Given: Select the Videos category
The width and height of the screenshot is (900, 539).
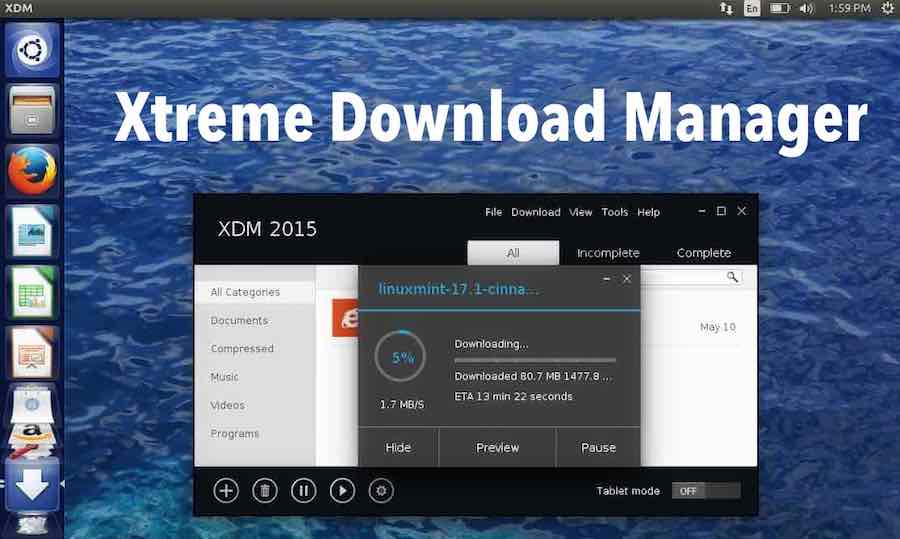Looking at the screenshot, I should pyautogui.click(x=227, y=405).
